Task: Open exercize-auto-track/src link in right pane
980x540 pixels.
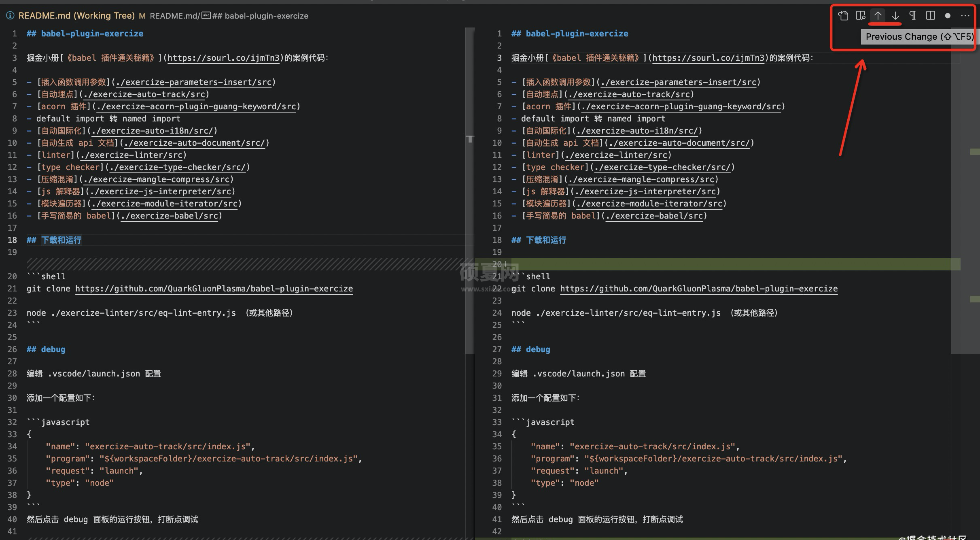Action: tap(629, 94)
